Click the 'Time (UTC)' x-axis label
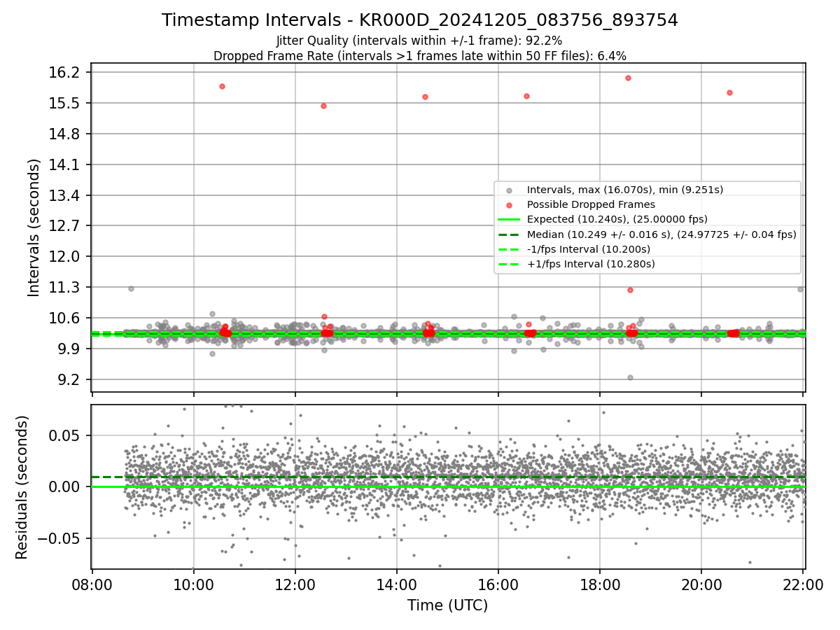The width and height of the screenshot is (840, 630). (448, 605)
